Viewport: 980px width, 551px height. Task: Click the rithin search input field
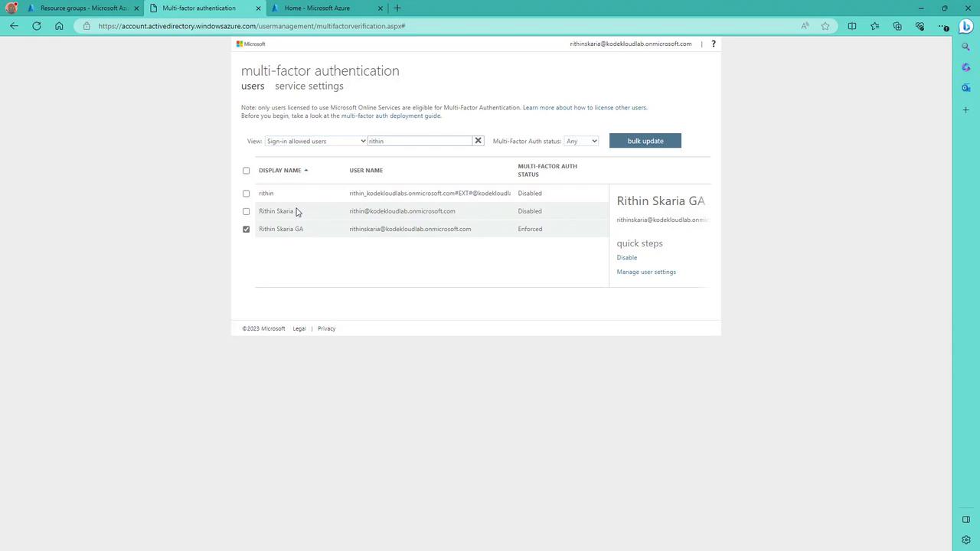coord(420,141)
